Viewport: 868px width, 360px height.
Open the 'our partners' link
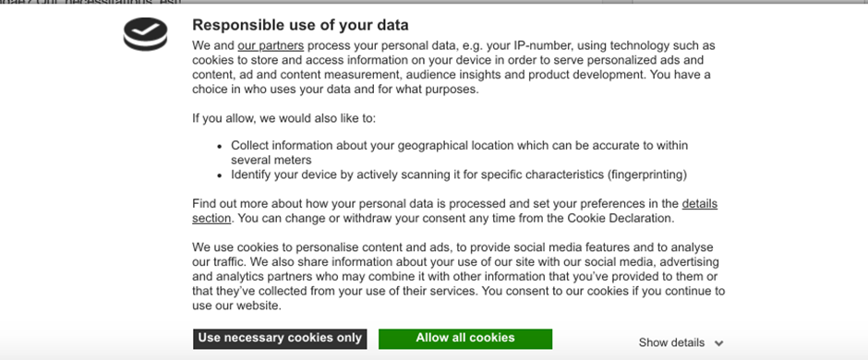271,45
